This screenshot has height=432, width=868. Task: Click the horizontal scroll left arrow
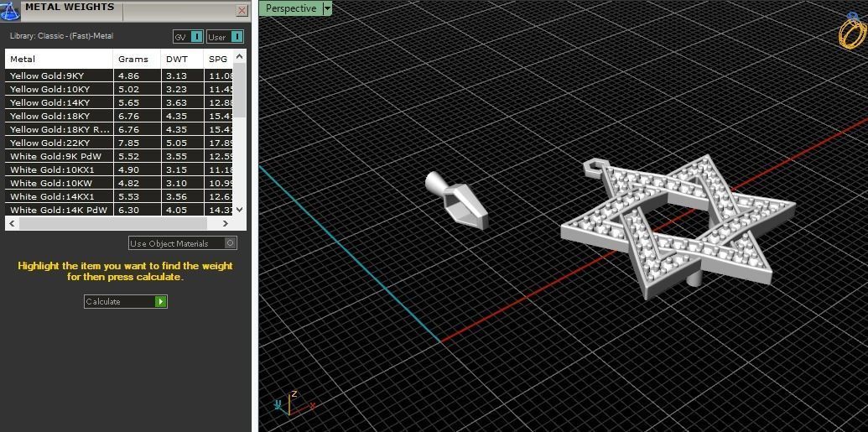[13, 223]
